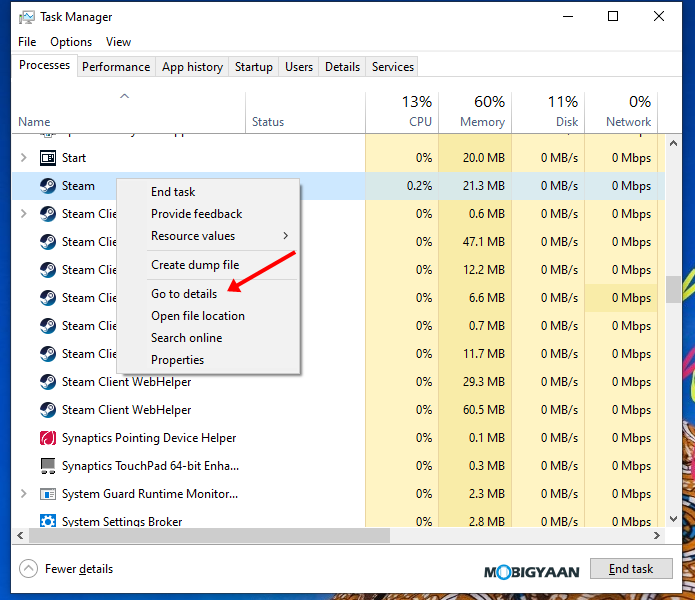Click the Synaptics Pointing Device Helper icon
This screenshot has height=600, width=695.
click(47, 438)
